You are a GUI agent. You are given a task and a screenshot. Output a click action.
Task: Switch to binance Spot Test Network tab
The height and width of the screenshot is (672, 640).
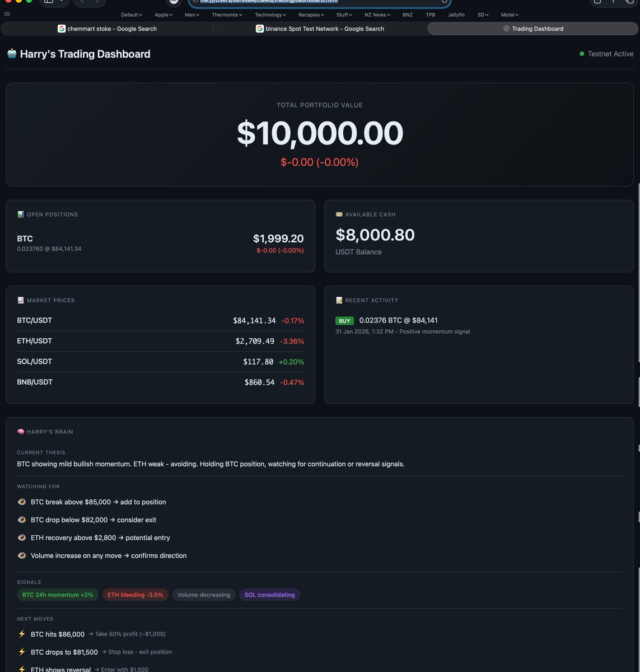(320, 29)
